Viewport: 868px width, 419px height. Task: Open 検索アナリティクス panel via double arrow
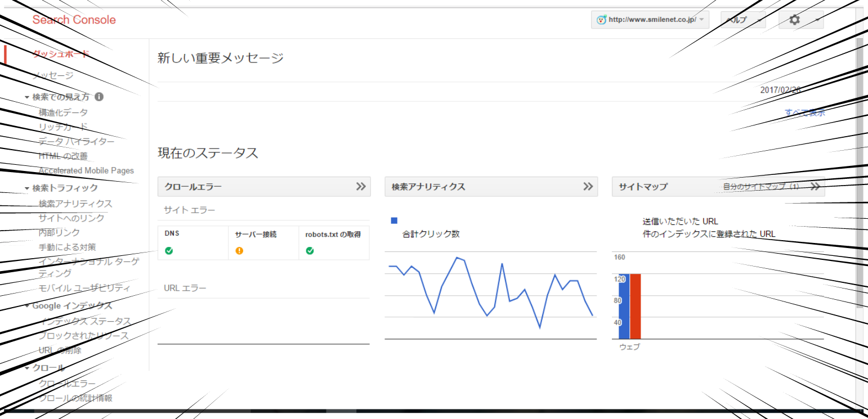[588, 187]
